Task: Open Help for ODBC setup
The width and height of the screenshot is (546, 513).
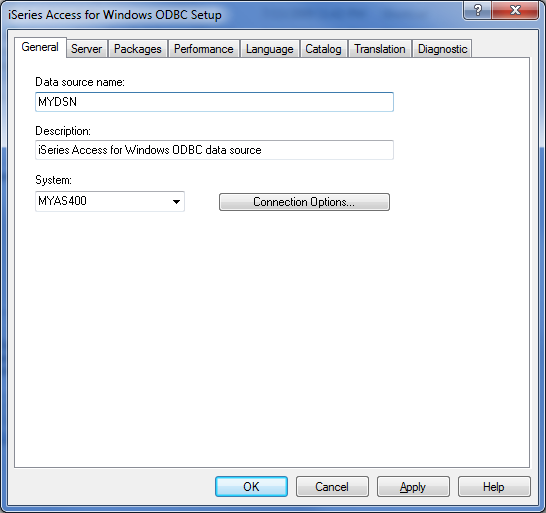Action: (494, 487)
